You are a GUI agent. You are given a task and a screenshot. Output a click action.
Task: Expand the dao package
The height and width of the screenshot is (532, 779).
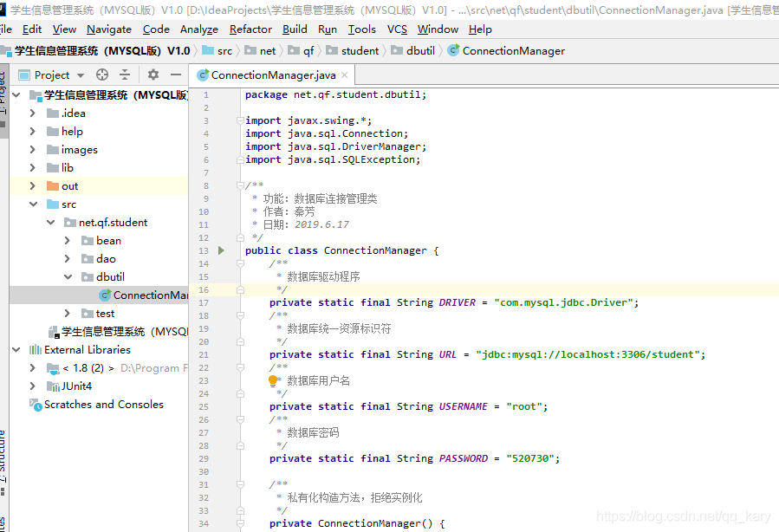(68, 259)
